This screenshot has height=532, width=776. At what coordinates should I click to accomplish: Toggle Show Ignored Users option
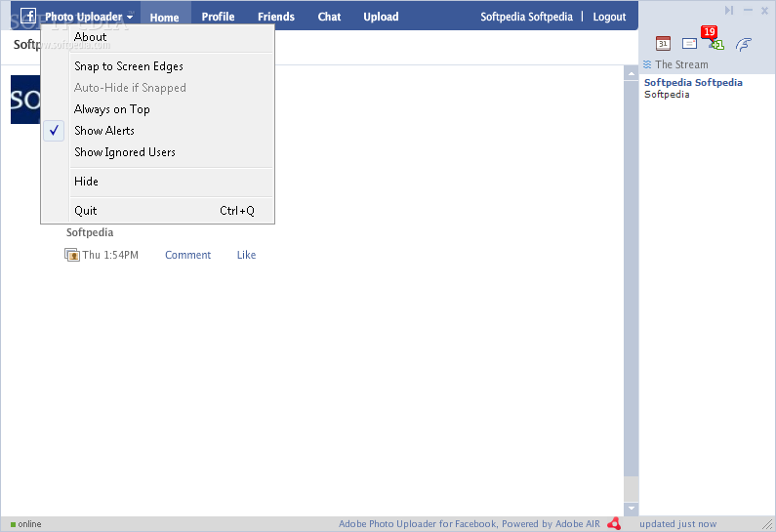(x=157, y=152)
